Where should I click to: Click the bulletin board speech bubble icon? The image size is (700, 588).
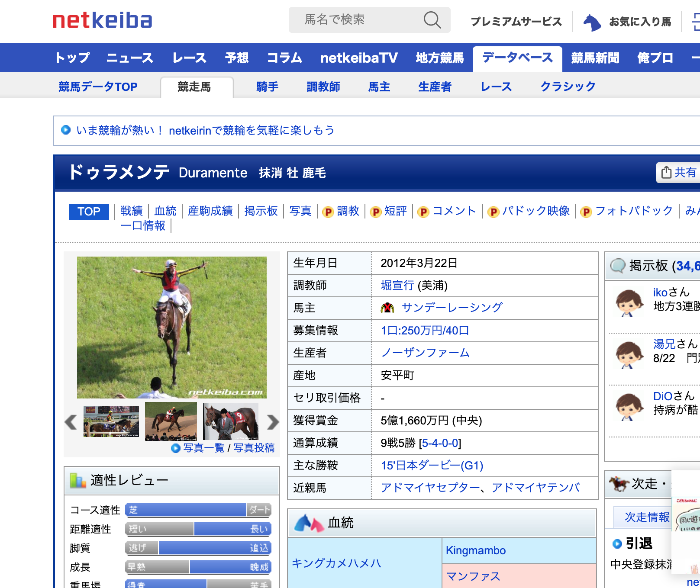pos(617,266)
